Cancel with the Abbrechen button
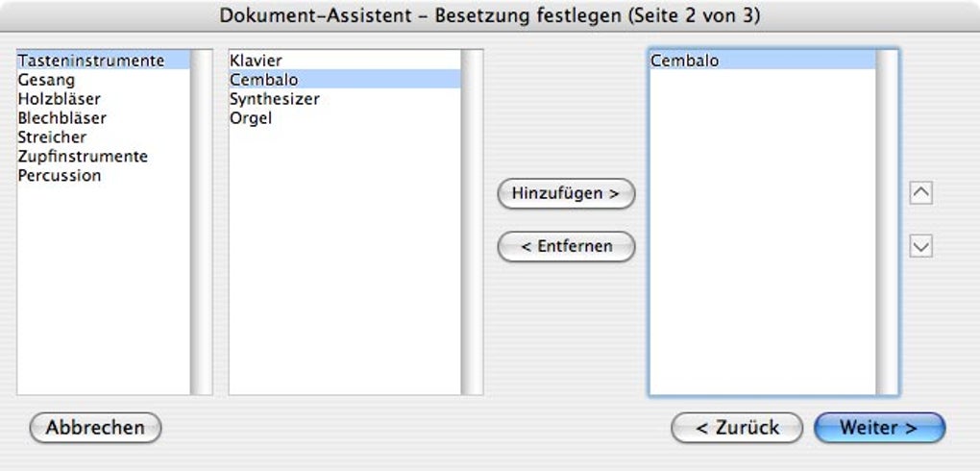980x471 pixels. [x=95, y=428]
